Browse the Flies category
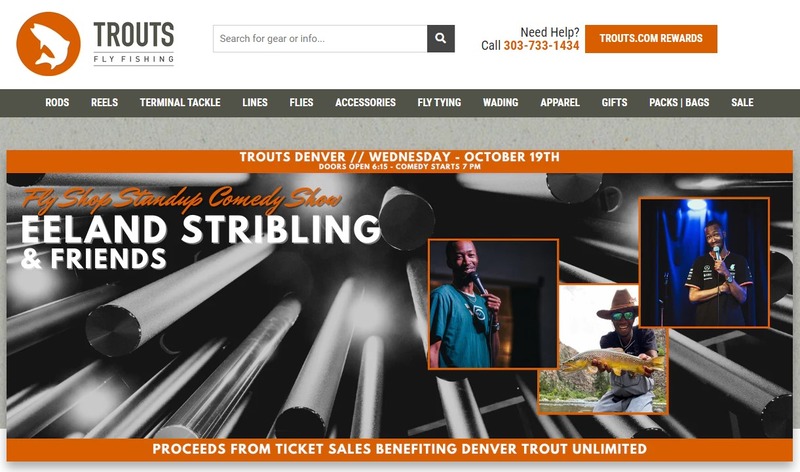The image size is (800, 472). coord(302,103)
